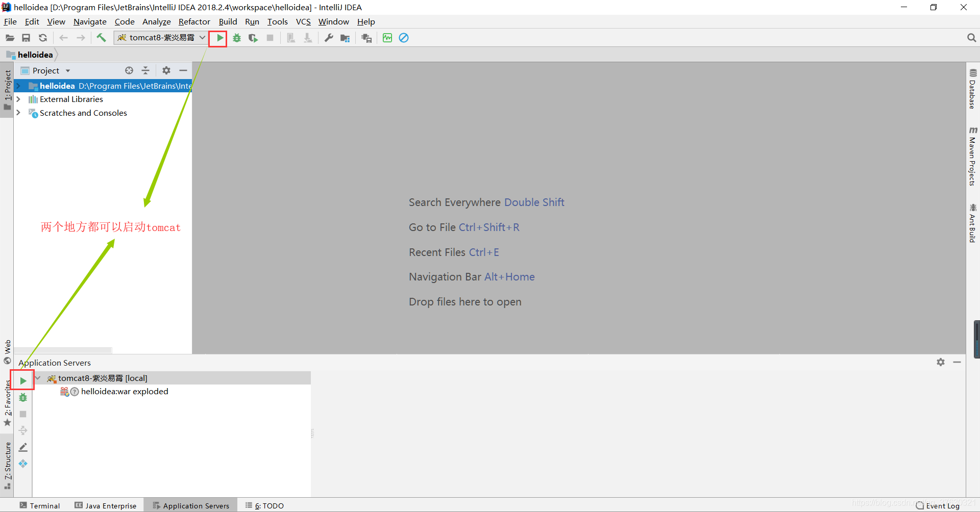Screen dimensions: 980x512
Task: Navigate back with the left arrow icon
Action: pos(64,38)
